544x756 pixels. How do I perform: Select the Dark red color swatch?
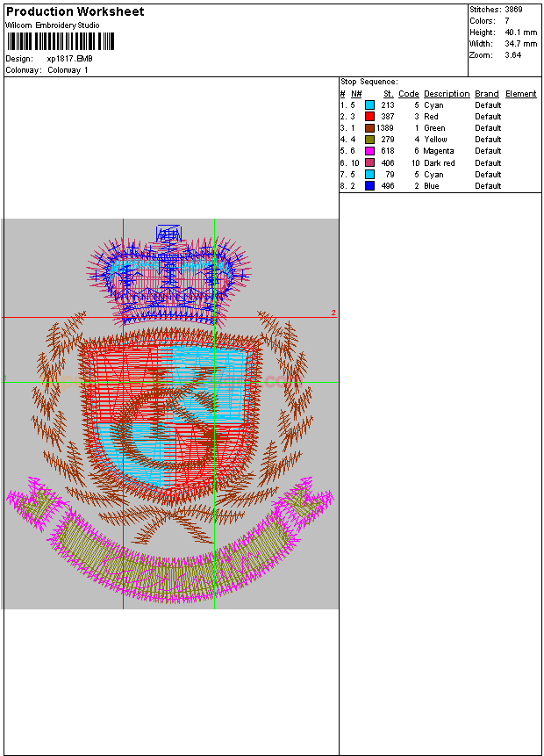pyautogui.click(x=370, y=162)
